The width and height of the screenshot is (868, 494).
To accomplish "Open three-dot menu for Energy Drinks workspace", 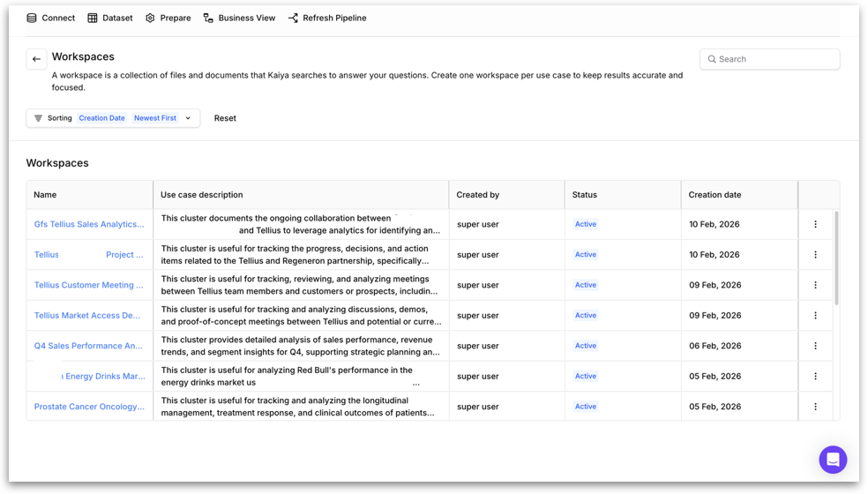I will click(x=815, y=377).
